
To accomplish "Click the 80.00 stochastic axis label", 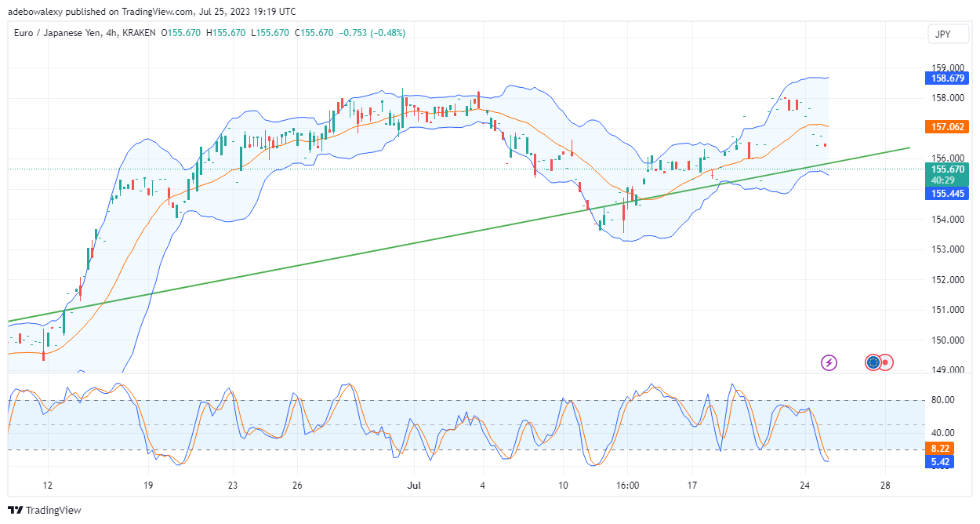I will pos(942,400).
